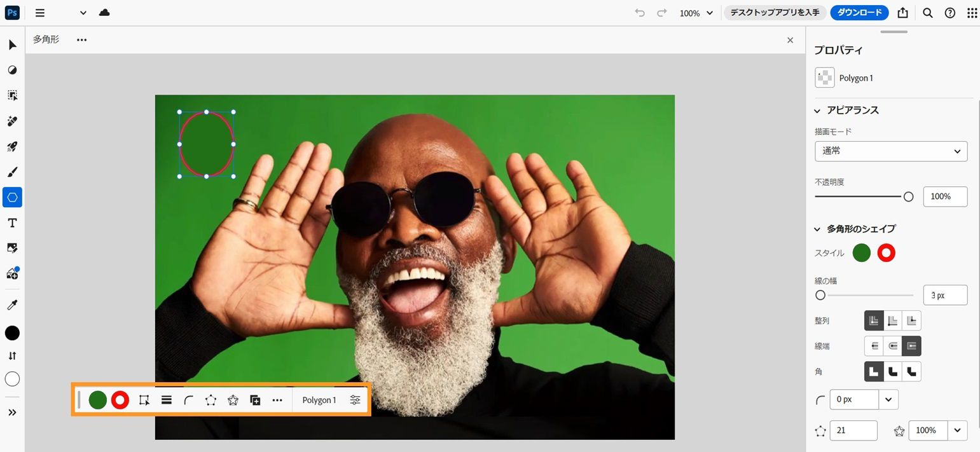980x452 pixels.
Task: Click the Undo arrow icon
Action: [x=639, y=13]
